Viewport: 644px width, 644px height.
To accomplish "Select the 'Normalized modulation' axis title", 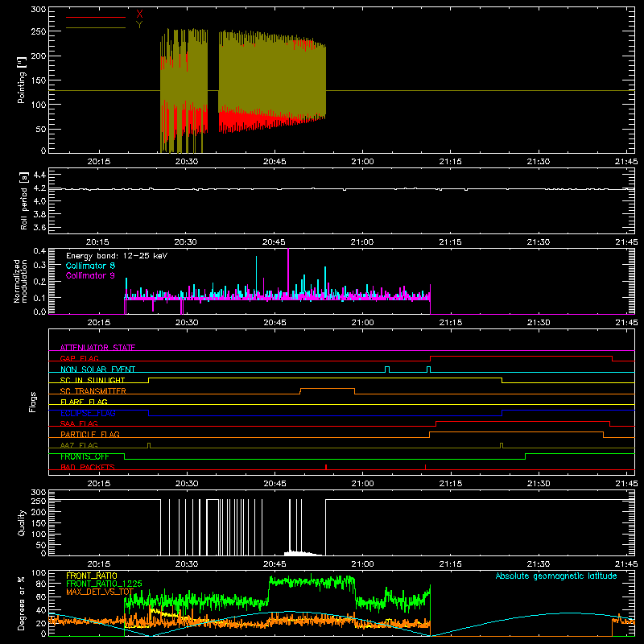I will pyautogui.click(x=20, y=281).
